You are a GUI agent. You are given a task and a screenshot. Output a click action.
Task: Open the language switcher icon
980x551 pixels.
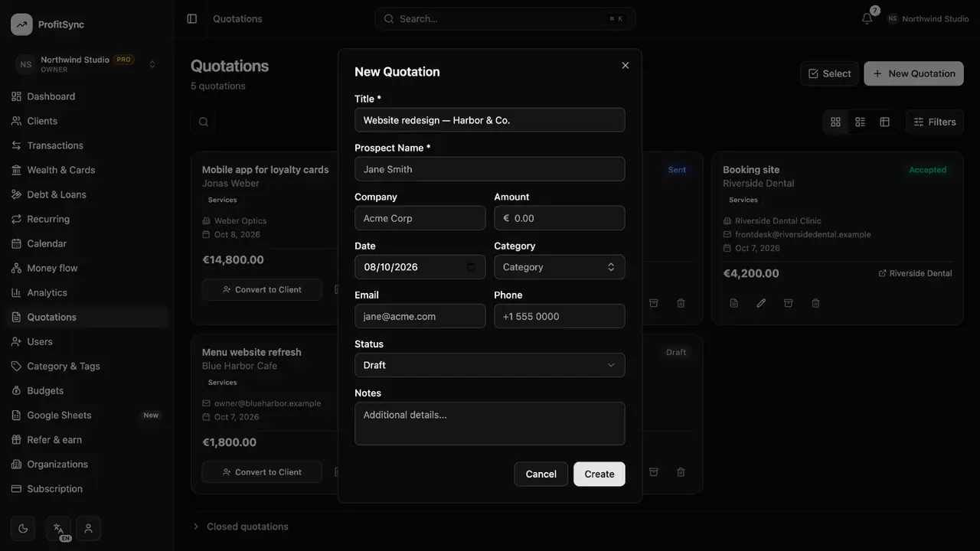(x=58, y=528)
